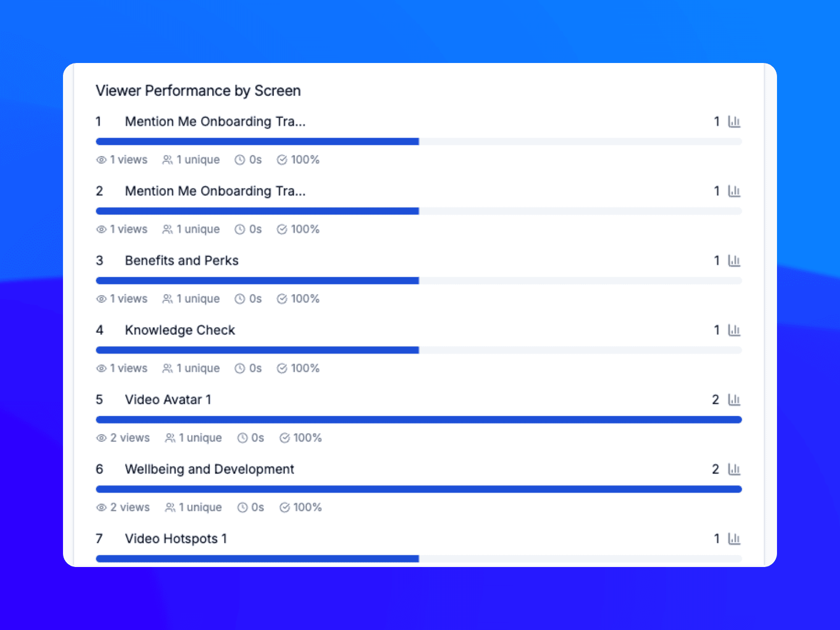Select the Viewer Performance by Screen heading
The height and width of the screenshot is (630, 840).
coord(198,90)
